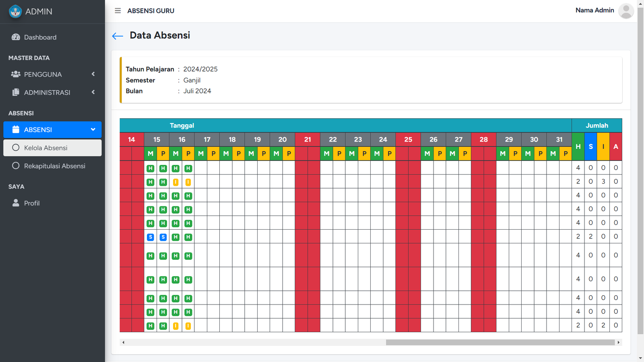This screenshot has height=362, width=644.
Task: Expand the PENGGUNA submenu chevron
Action: [93, 74]
